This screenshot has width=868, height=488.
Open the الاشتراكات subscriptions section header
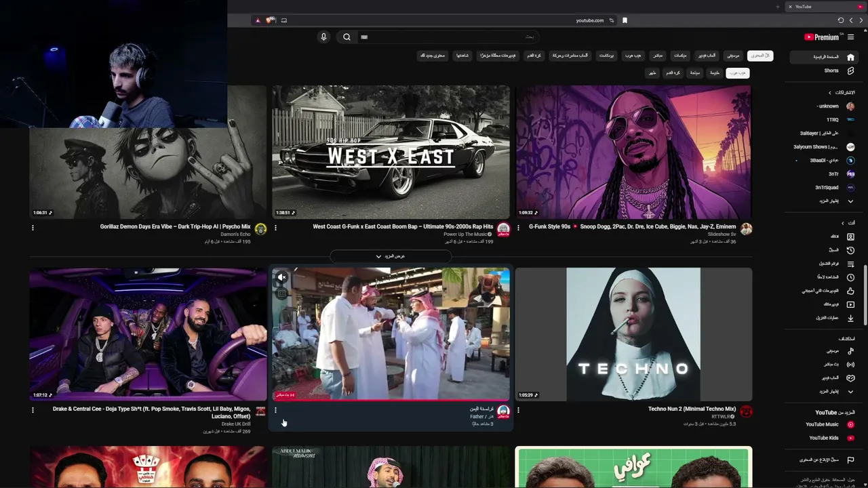point(841,92)
